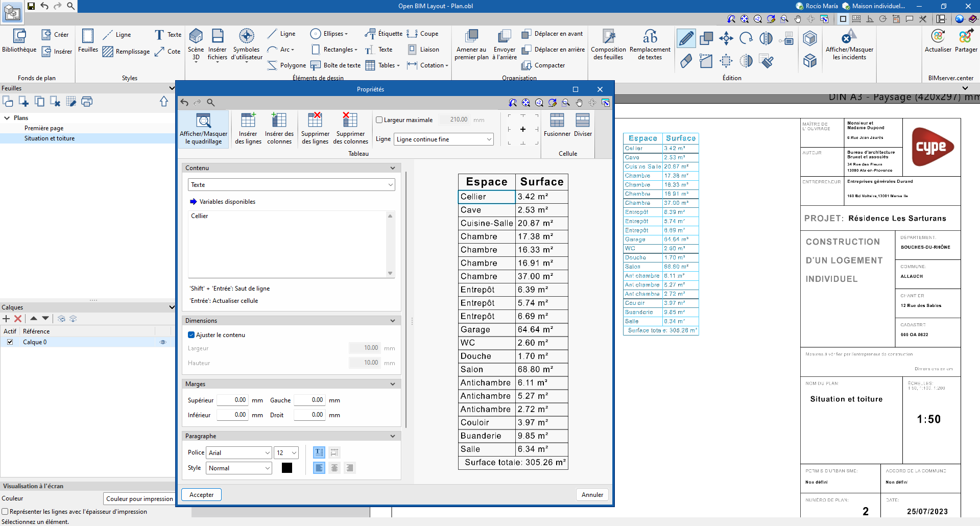Image resolution: width=980 pixels, height=526 pixels.
Task: Enable Largeur maximale checkbox
Action: (x=379, y=120)
